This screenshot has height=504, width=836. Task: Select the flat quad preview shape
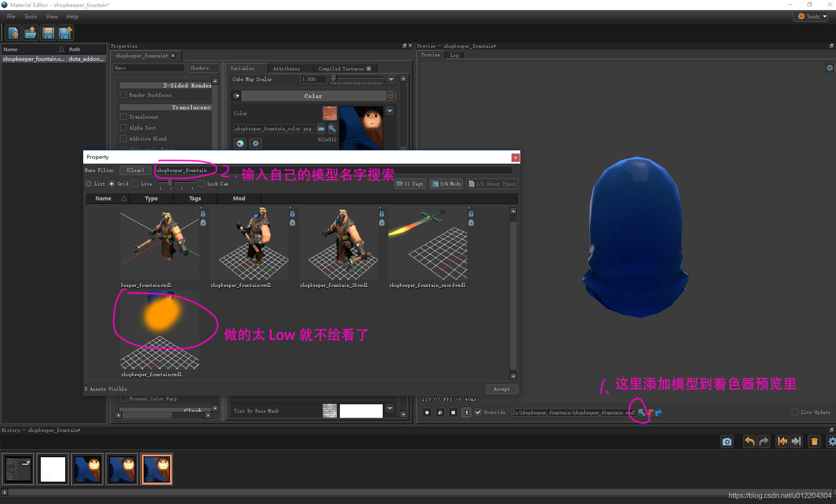[453, 412]
